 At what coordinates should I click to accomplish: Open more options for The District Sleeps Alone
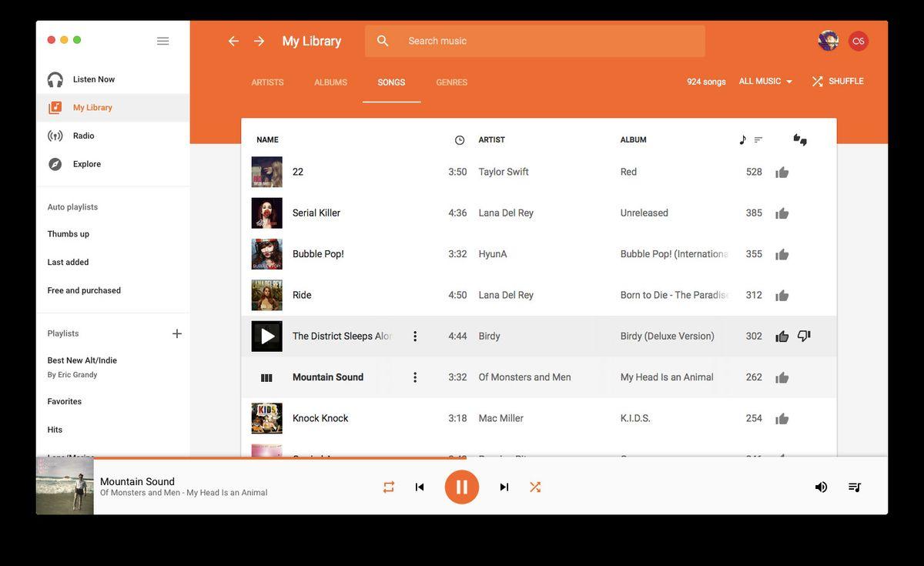[415, 337]
